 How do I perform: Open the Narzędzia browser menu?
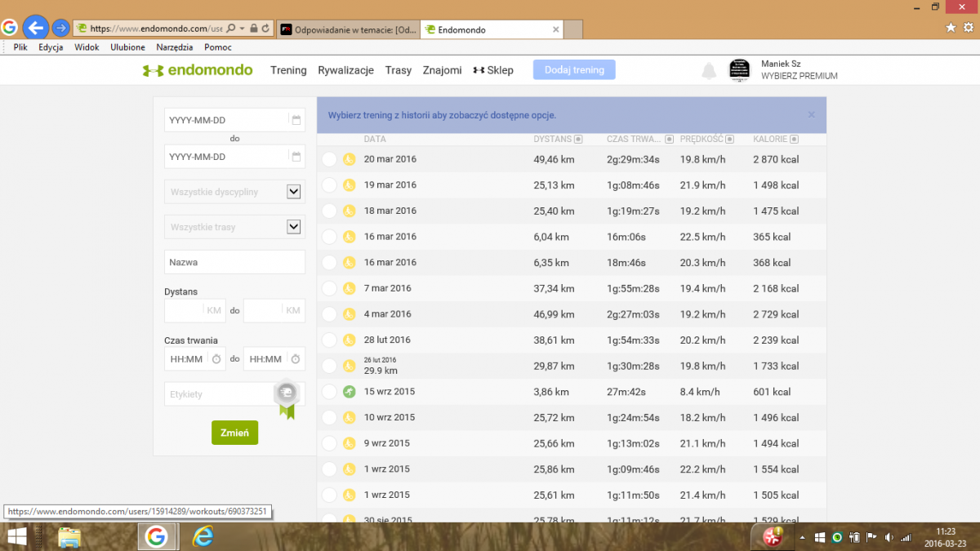[174, 47]
